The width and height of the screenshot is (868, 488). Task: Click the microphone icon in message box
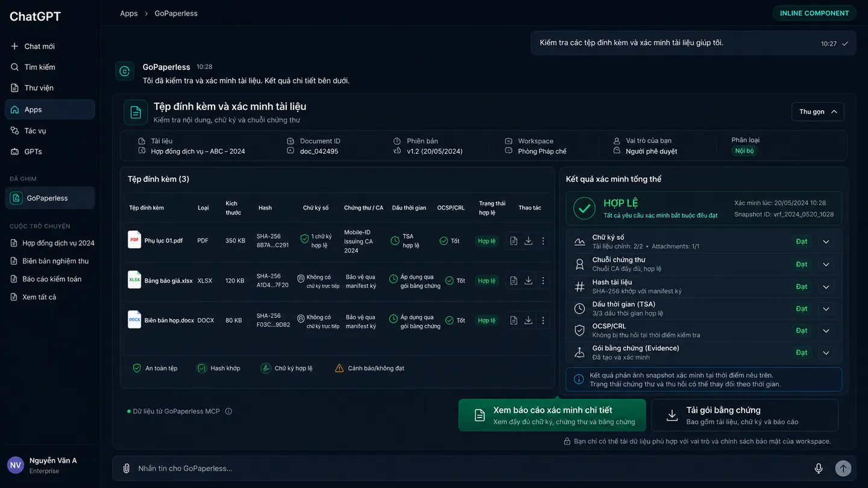(x=819, y=468)
